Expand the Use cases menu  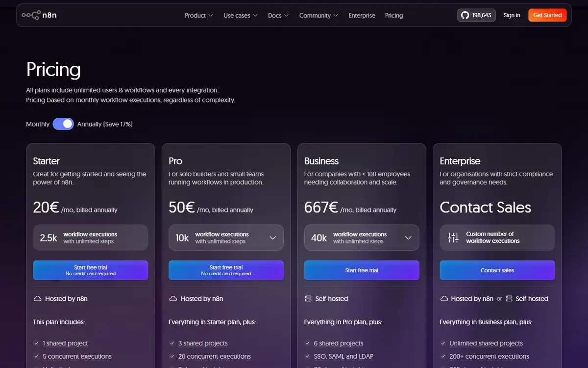tap(240, 15)
